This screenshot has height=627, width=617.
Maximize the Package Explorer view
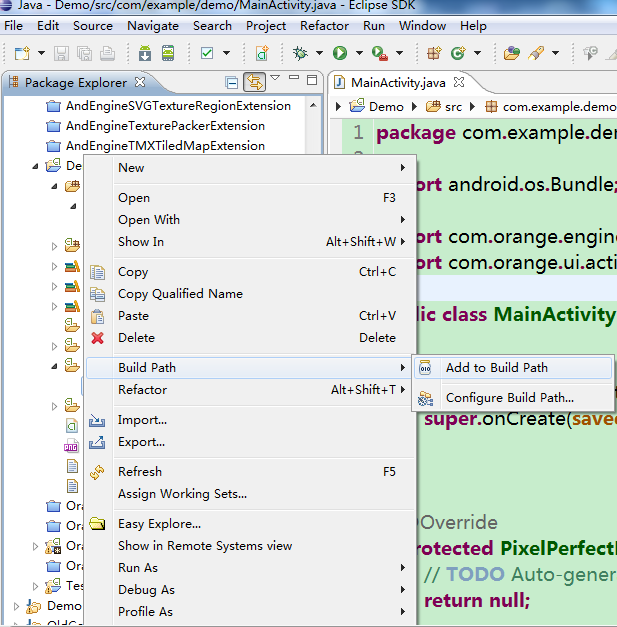click(312, 80)
